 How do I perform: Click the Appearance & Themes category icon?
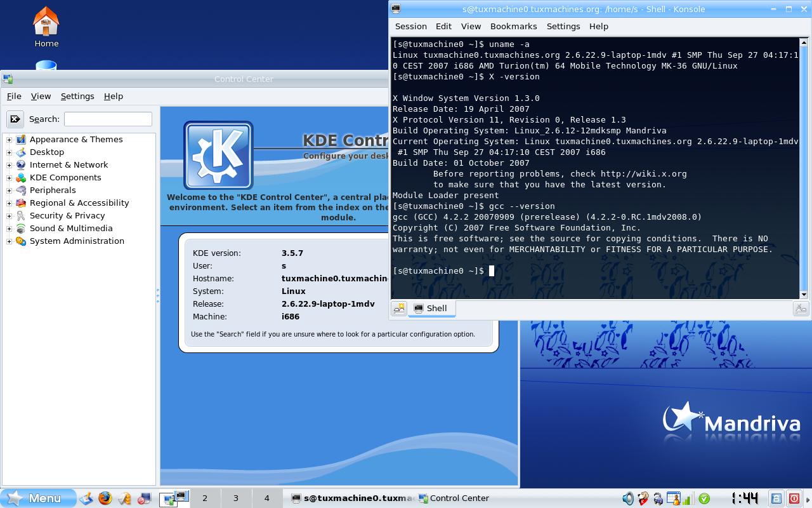21,139
